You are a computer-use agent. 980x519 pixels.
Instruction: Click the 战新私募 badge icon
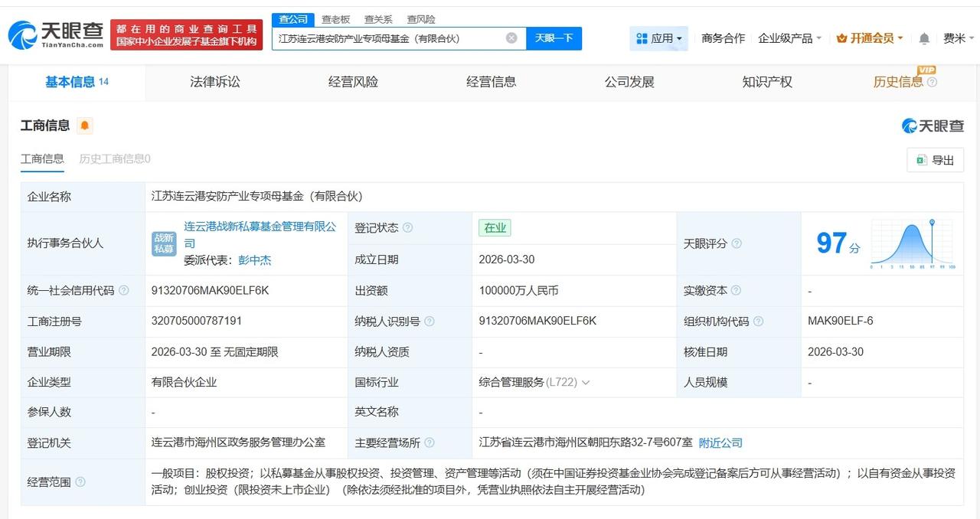pos(163,243)
